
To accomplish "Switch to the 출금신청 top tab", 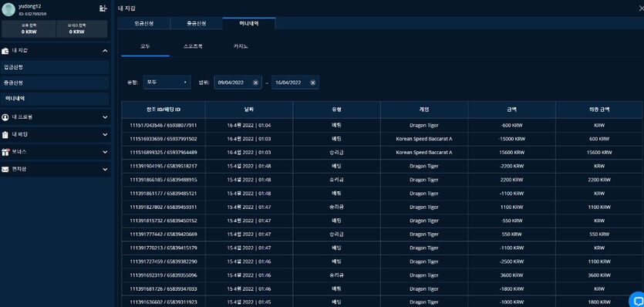I will pos(197,23).
